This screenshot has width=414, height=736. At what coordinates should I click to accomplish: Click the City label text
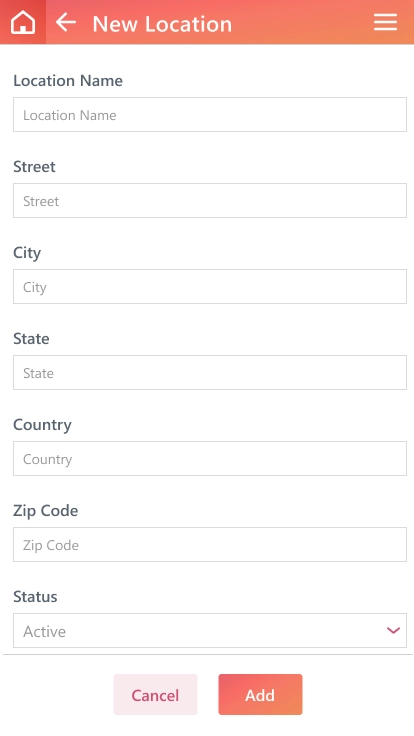click(x=27, y=253)
